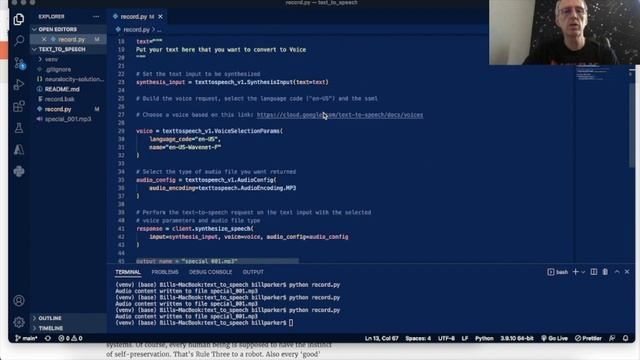Switch to the Output tab
This screenshot has height=360, width=640.
[x=253, y=272]
